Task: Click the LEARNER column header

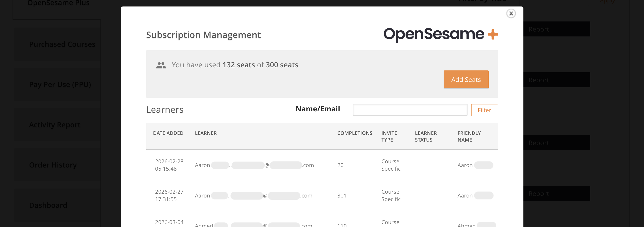Action: [x=206, y=133]
